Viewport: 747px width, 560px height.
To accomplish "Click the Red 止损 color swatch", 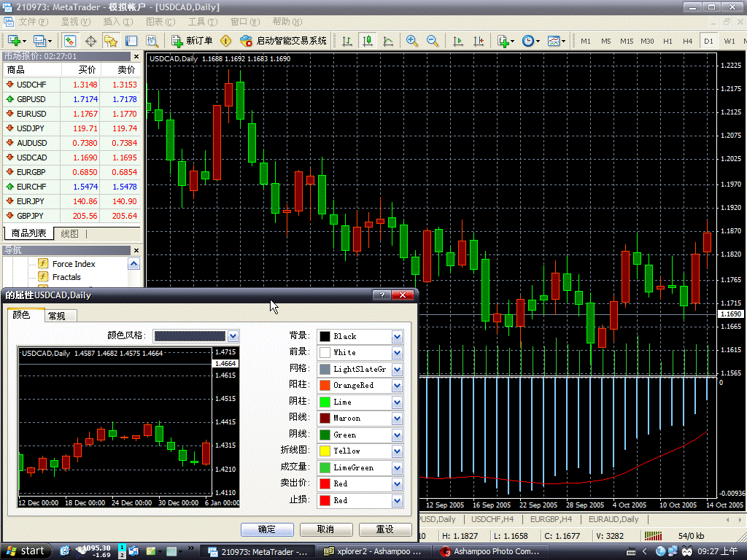I will click(x=325, y=500).
